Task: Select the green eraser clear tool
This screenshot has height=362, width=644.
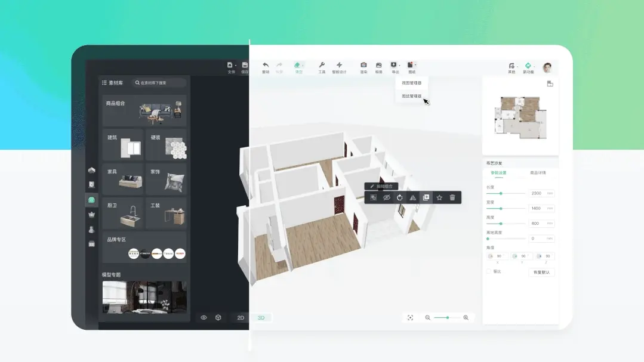Action: point(297,65)
